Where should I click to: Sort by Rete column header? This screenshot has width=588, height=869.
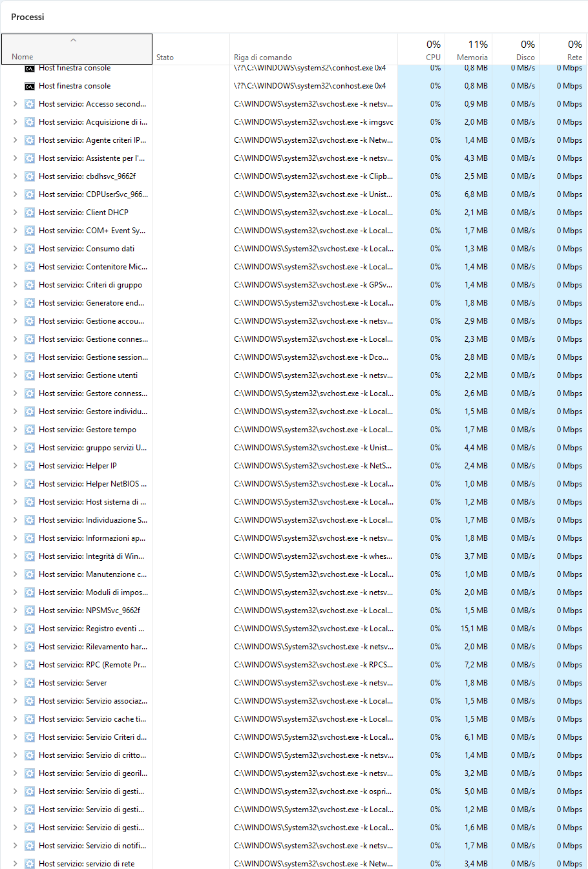[563, 49]
